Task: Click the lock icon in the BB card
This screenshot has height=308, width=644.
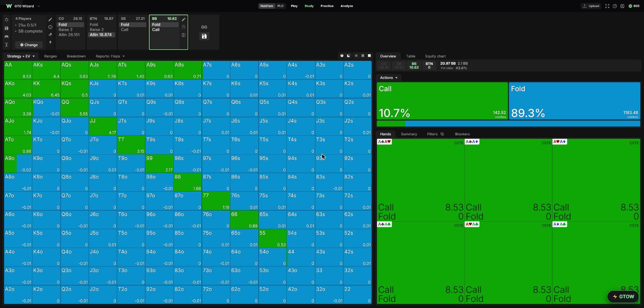Action: 184,27
